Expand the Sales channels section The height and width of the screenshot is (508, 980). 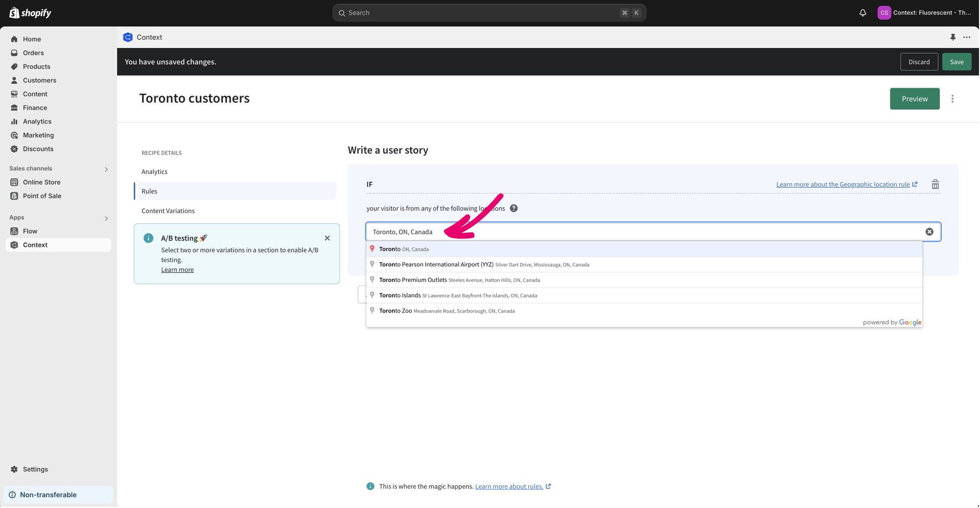click(x=106, y=169)
